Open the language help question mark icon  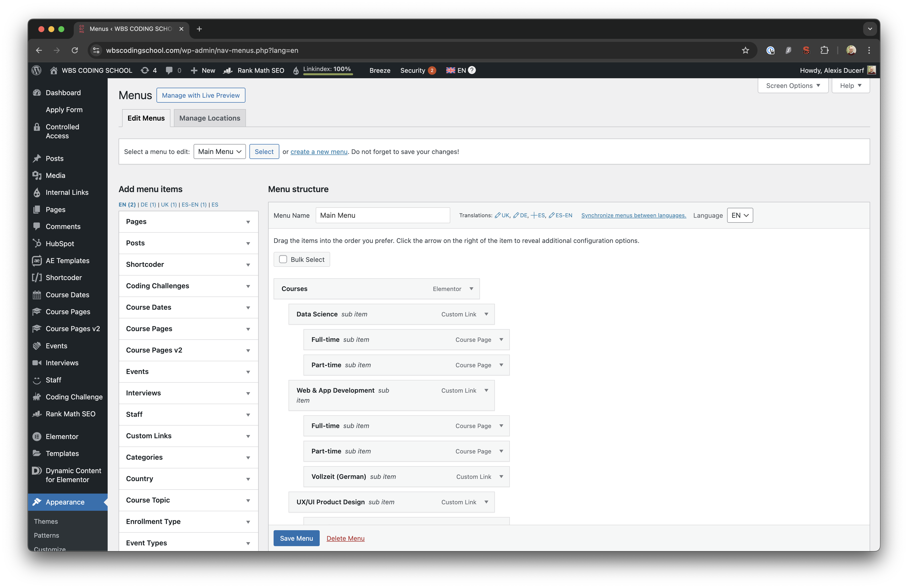[x=472, y=70]
